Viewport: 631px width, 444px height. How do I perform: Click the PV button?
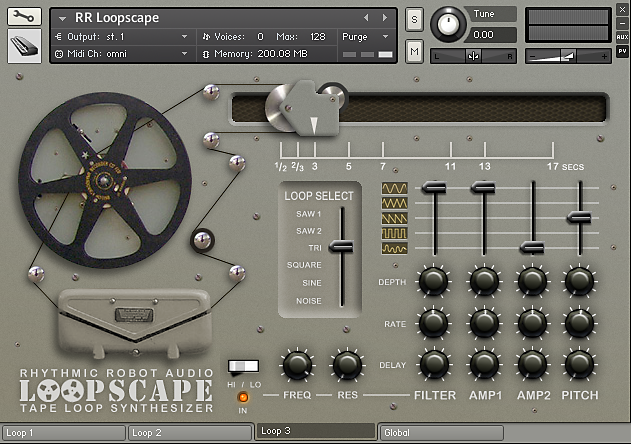coord(622,51)
